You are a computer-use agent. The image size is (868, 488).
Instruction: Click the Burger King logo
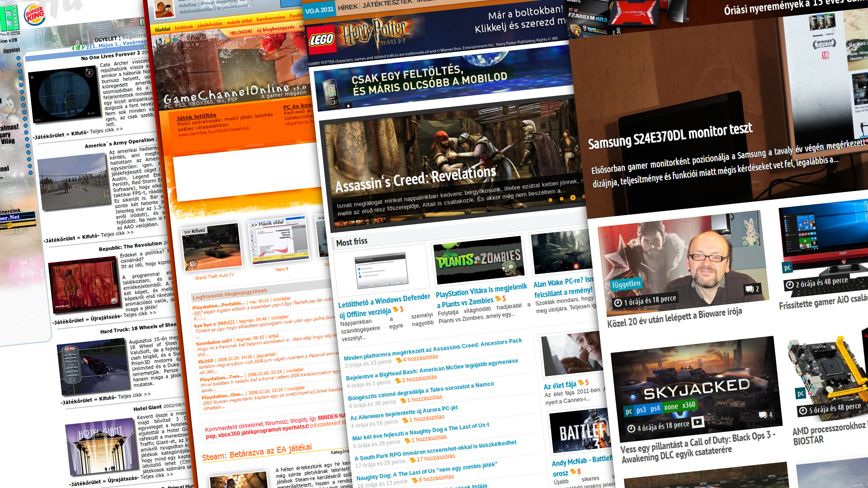[35, 15]
